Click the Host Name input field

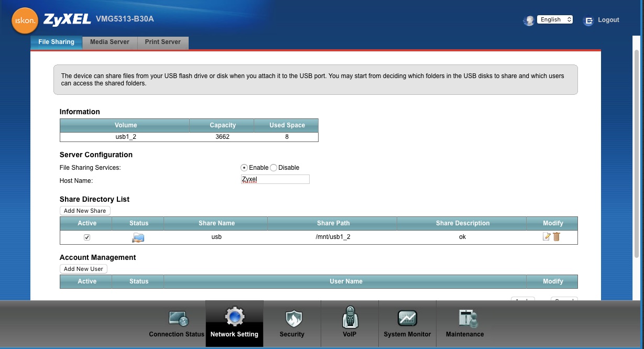tap(275, 180)
